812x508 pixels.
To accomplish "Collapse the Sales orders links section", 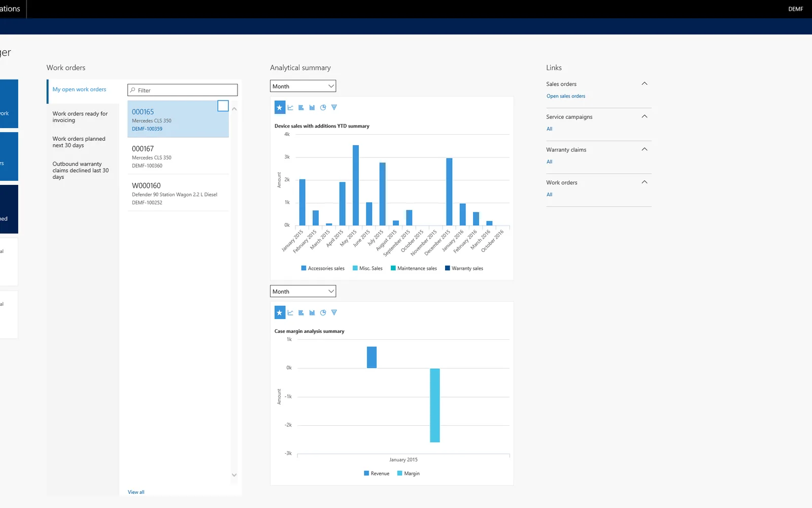I will click(645, 83).
